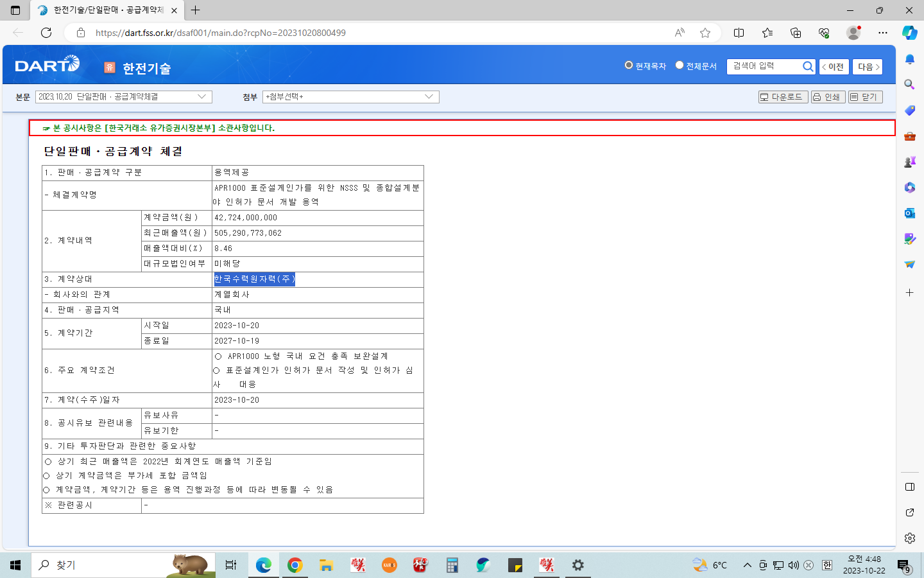Screen dimensions: 924x578
Task: Click the address bar URL
Action: tap(221, 33)
